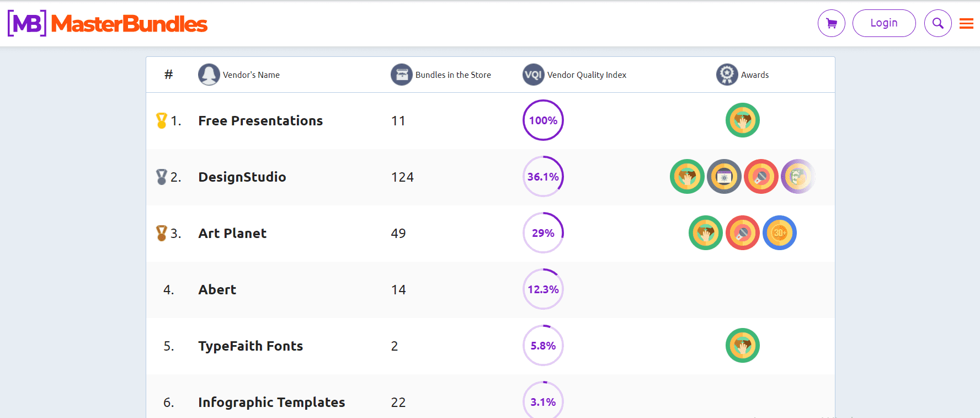
Task: Click the Vendor's Name avatar icon
Action: click(x=209, y=75)
